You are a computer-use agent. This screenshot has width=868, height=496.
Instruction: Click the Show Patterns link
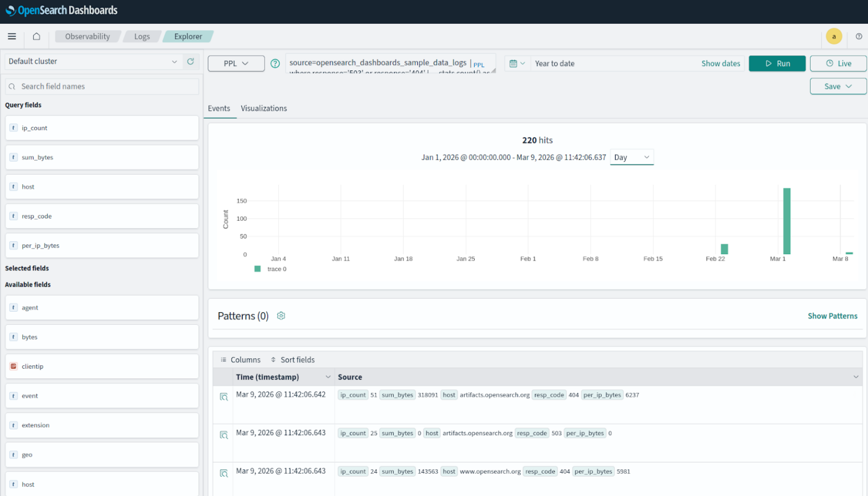tap(832, 316)
